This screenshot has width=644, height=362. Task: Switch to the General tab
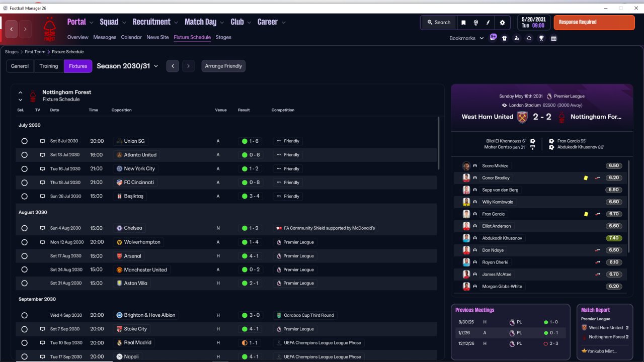coord(20,66)
